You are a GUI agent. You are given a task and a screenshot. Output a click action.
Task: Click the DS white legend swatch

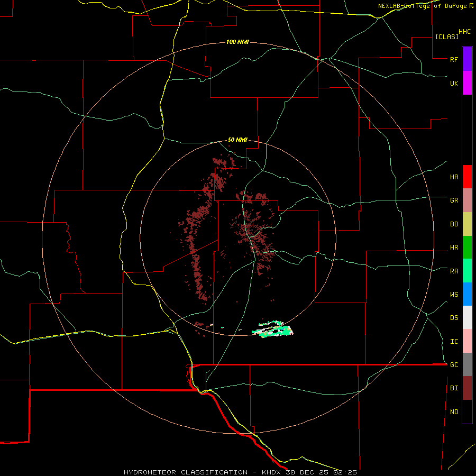click(x=467, y=317)
